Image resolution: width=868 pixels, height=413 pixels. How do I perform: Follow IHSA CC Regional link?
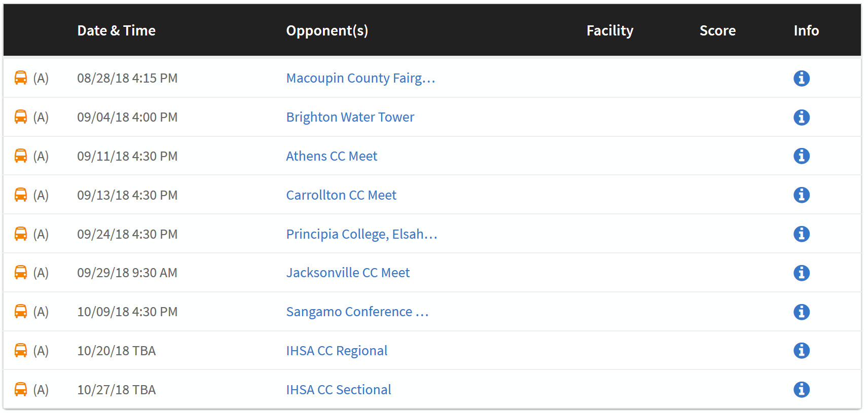pyautogui.click(x=337, y=351)
